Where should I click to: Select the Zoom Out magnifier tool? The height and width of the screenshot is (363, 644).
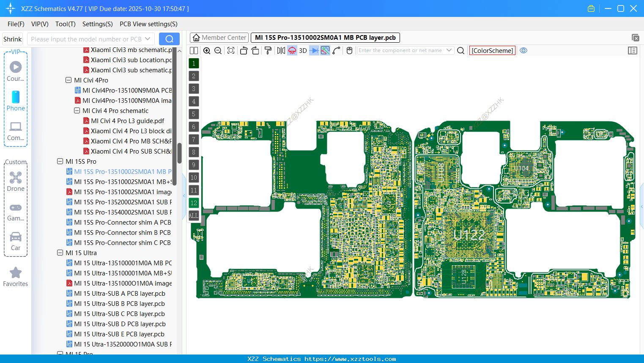point(218,50)
